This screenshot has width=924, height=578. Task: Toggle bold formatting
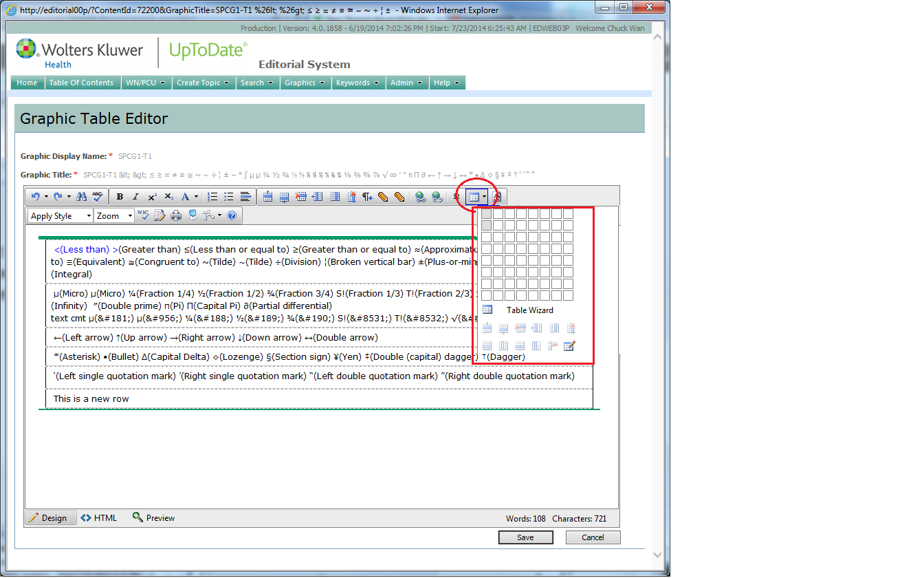(x=120, y=197)
